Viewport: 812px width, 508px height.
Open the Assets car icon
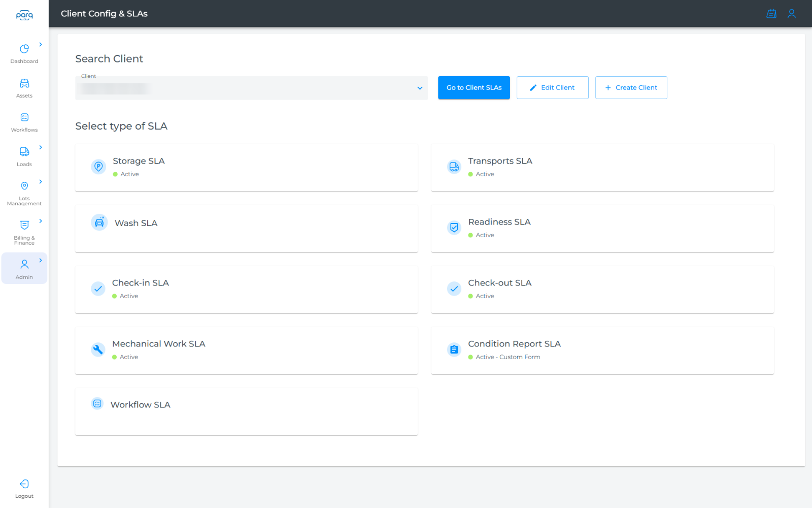(x=24, y=83)
